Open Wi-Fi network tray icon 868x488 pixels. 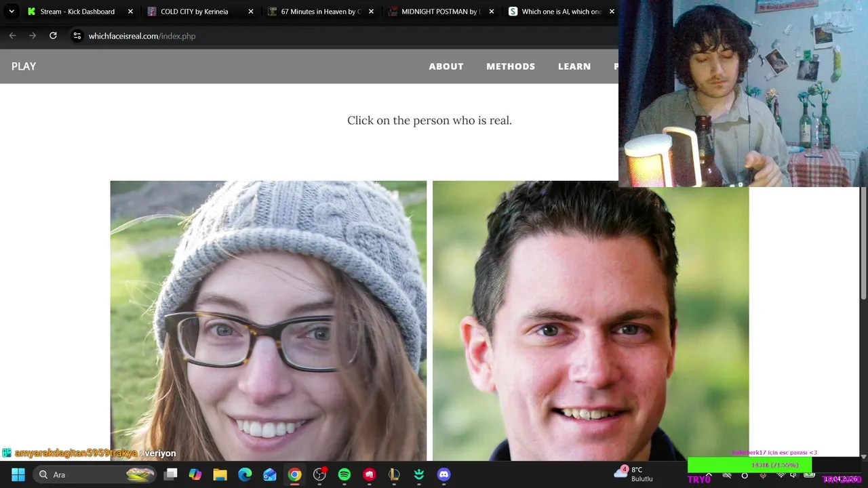tap(781, 475)
